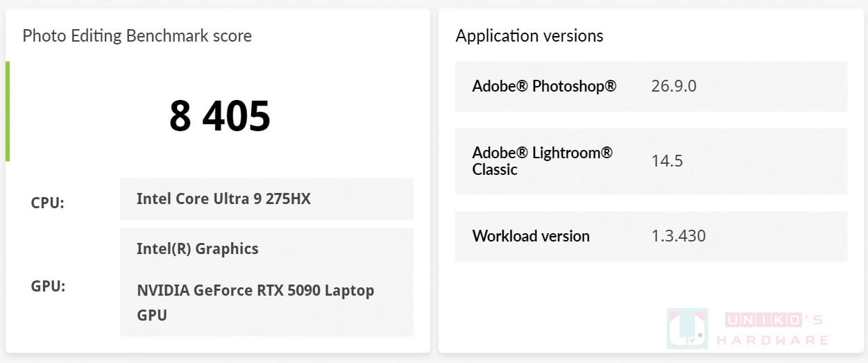Click the CPU label

coord(48,203)
